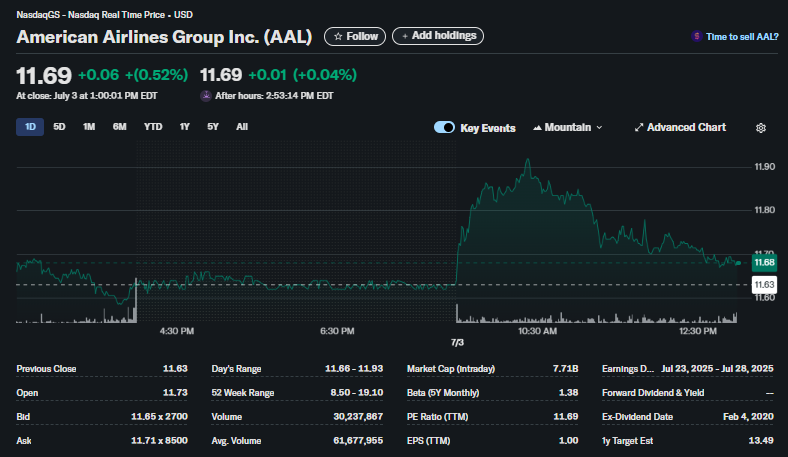Click the Avg. Volume value 61,677,955

point(358,440)
